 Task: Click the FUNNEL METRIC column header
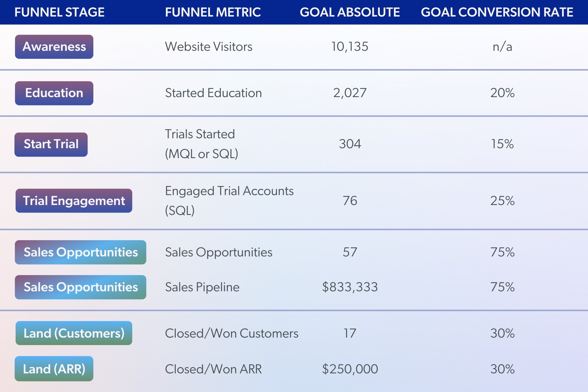(x=213, y=12)
